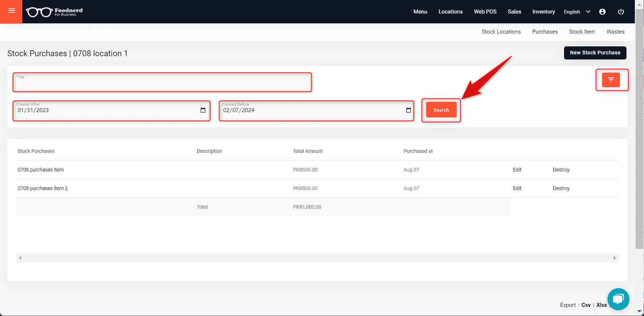
Task: Click the Total Amount column header
Action: (x=308, y=151)
